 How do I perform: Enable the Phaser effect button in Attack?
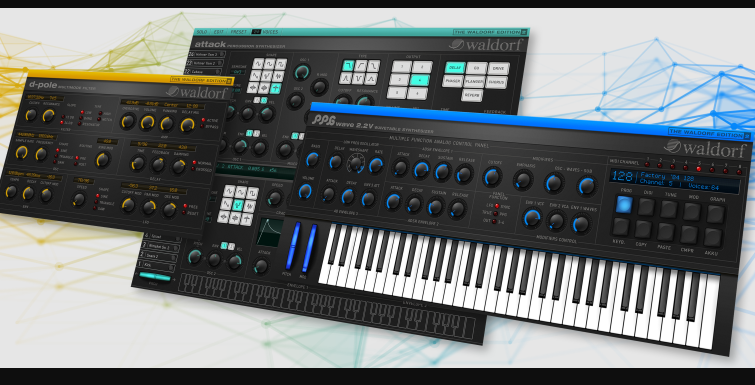point(453,81)
